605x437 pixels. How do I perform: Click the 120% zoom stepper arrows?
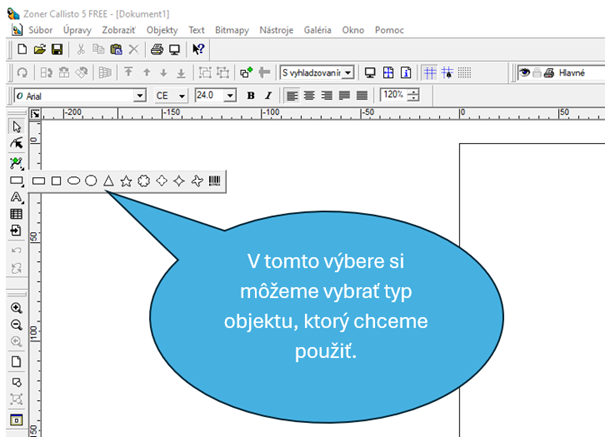tap(413, 95)
